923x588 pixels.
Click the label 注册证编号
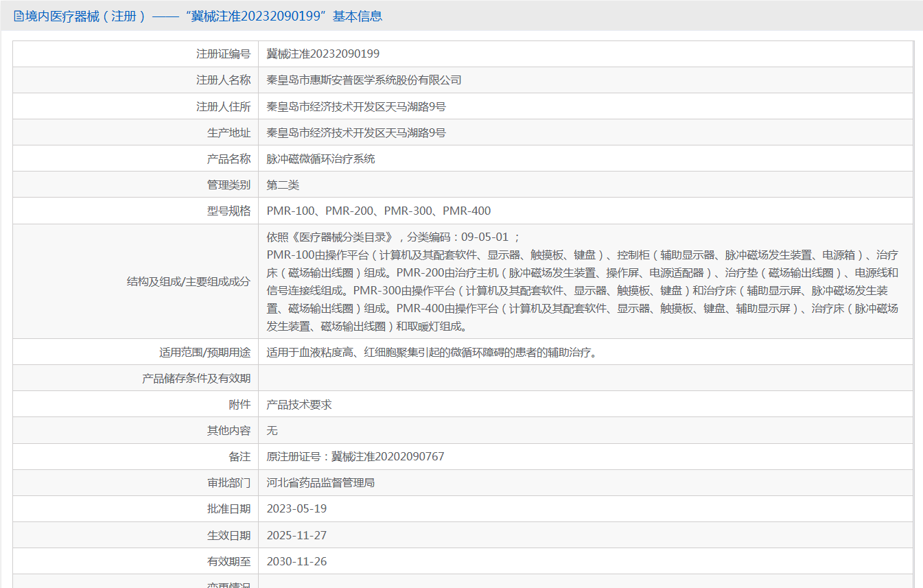pos(224,54)
